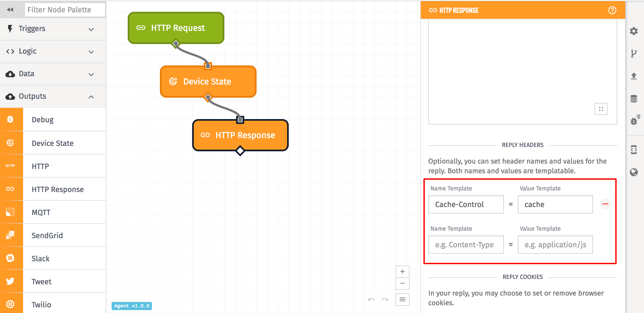Click the canvas fit-to-screen icon
Viewport: 644px width, 313px height.
601,109
